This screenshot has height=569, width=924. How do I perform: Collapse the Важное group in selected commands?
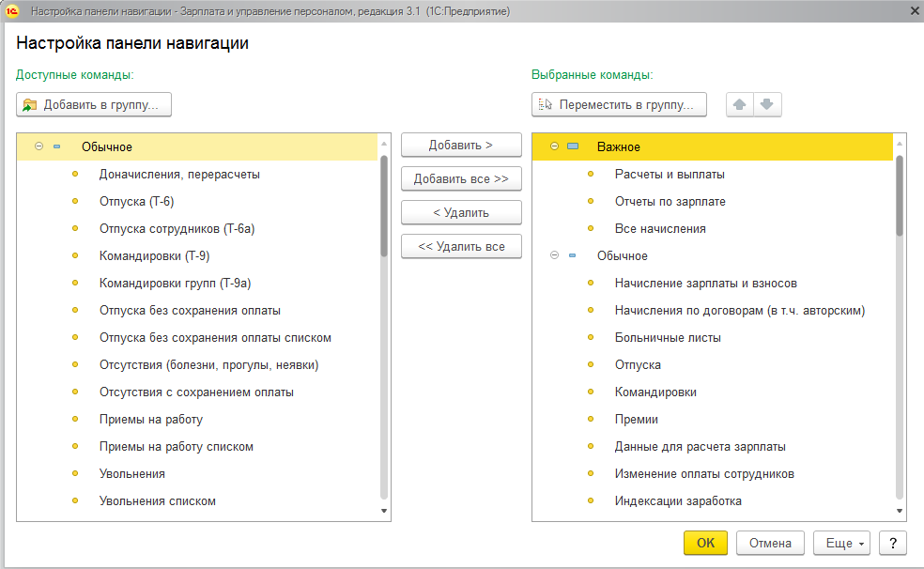tap(554, 147)
